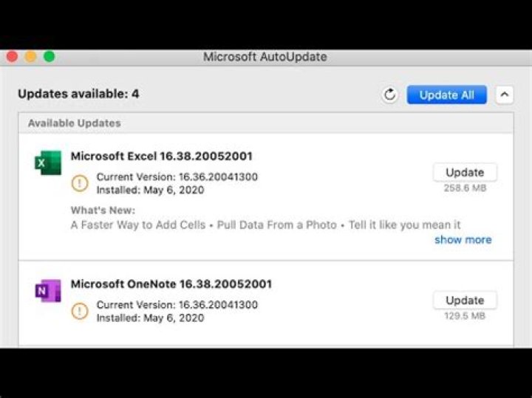Click the 'Updates available: 4' heading
Viewport: 532px width, 398px height.
pos(78,94)
